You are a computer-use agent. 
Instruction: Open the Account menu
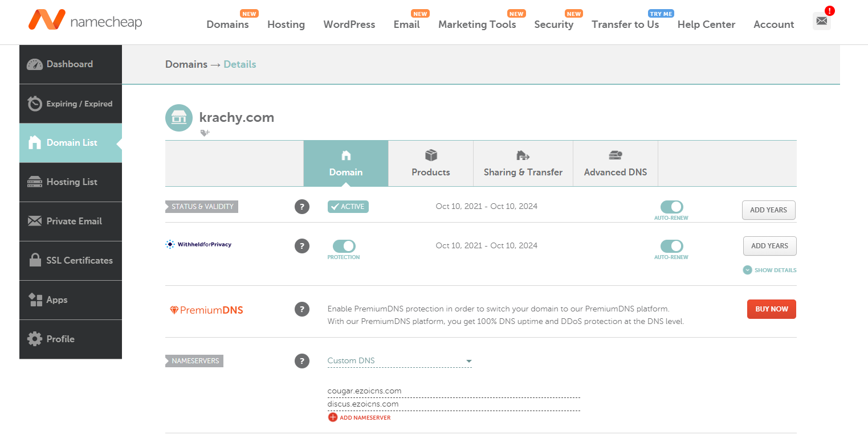pos(773,24)
